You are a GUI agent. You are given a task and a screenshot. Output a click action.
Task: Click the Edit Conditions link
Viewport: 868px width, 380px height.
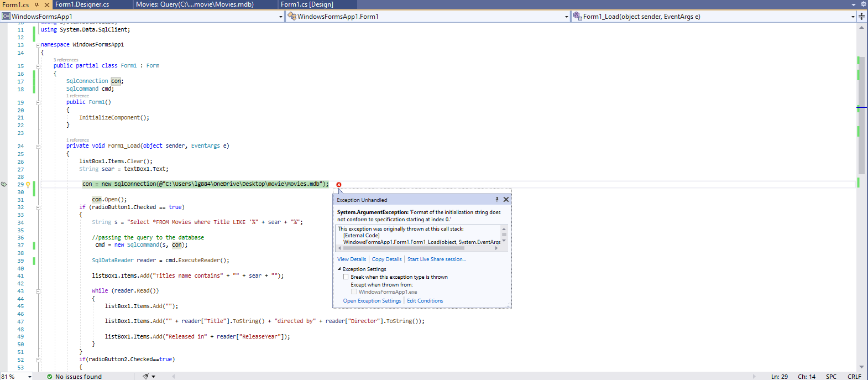tap(425, 301)
